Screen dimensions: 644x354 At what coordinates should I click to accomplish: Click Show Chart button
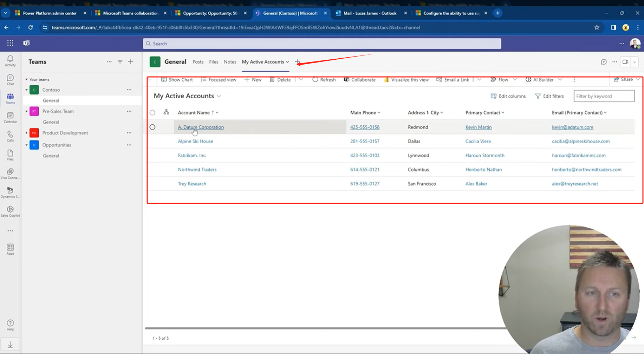pyautogui.click(x=177, y=80)
